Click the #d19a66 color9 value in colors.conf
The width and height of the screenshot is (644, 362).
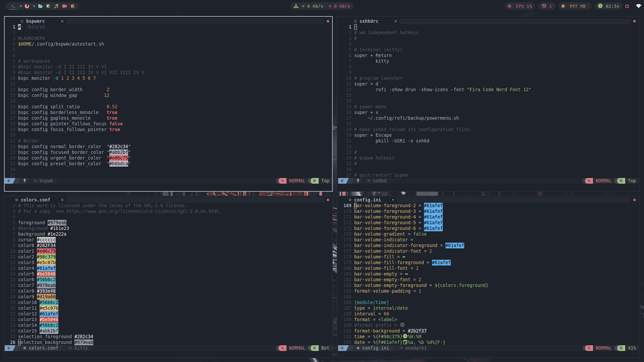tap(46, 297)
